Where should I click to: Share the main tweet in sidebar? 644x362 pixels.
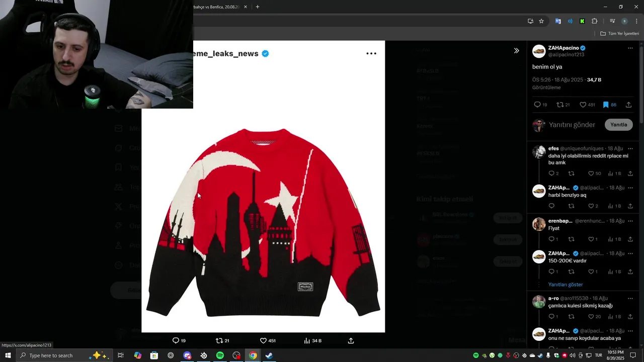628,105
